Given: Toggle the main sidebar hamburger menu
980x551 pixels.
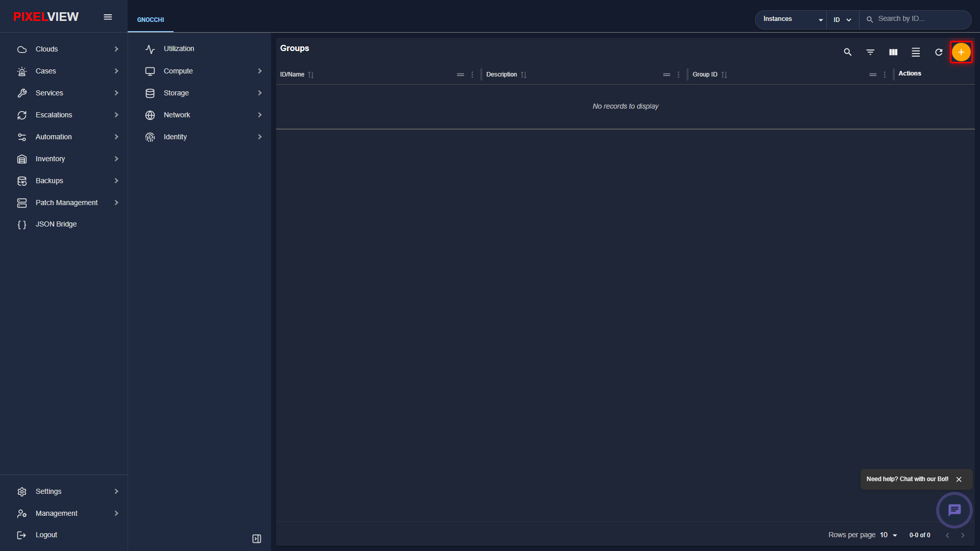Looking at the screenshot, I should [108, 17].
